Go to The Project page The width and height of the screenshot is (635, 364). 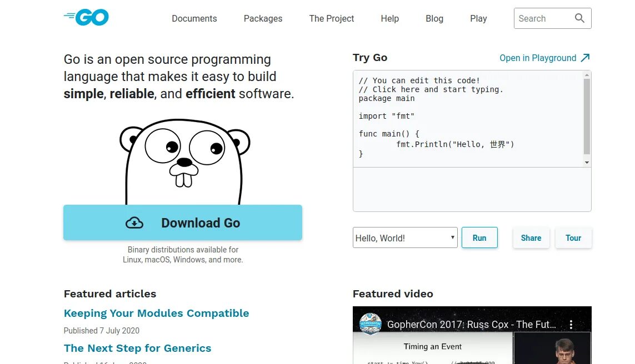332,19
